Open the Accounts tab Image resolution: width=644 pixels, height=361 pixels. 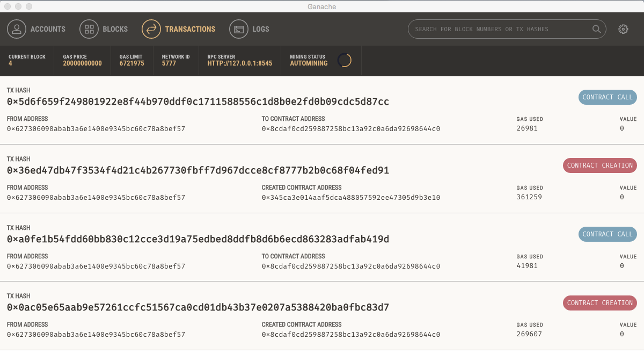36,29
